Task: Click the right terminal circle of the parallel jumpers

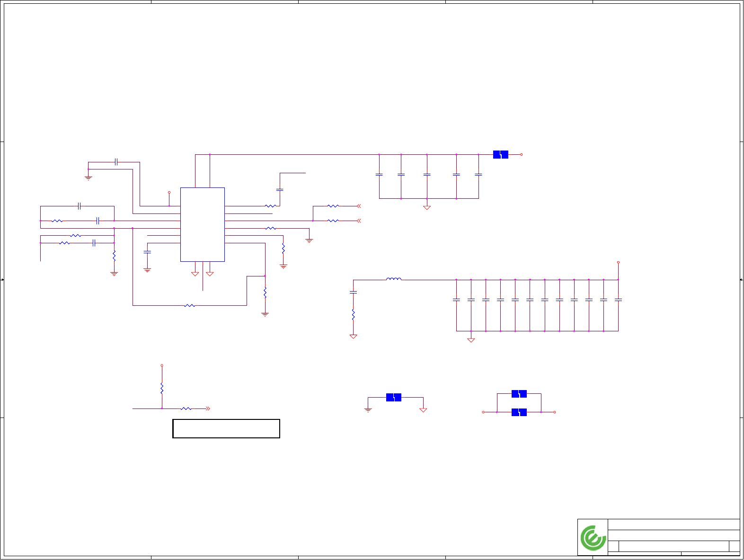Action: point(555,412)
